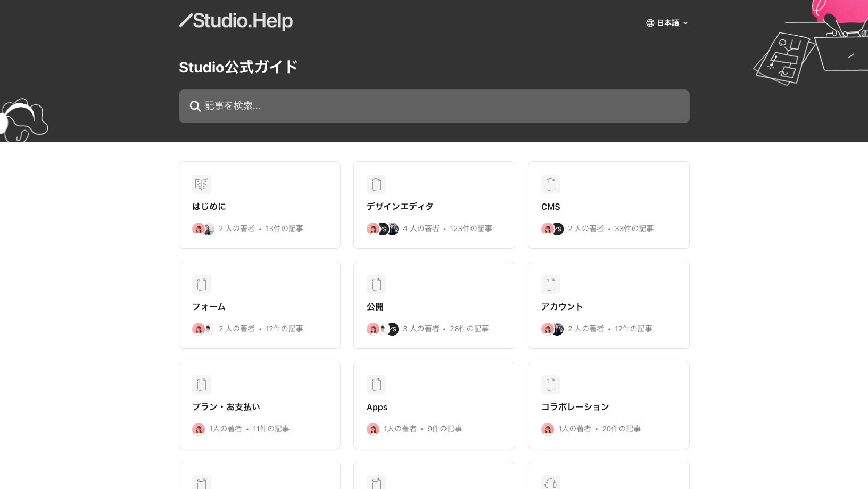
Task: Click the document icon on the CMS card
Action: coord(550,184)
